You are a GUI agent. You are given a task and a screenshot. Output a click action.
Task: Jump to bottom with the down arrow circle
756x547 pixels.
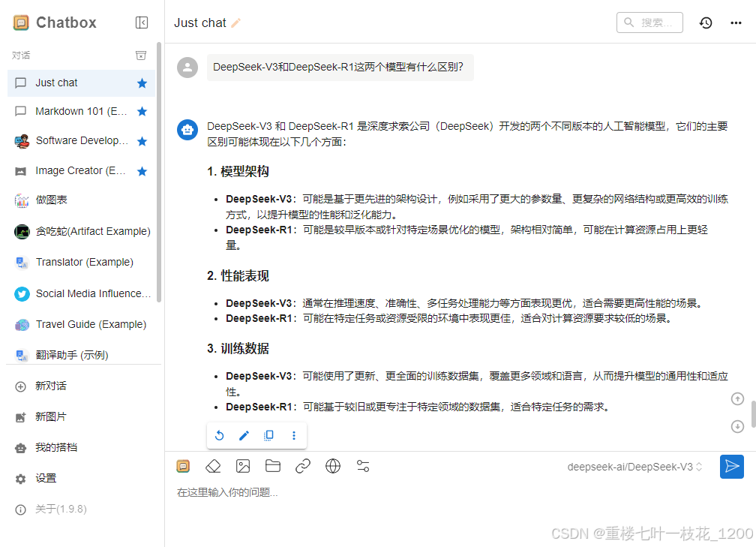(738, 426)
